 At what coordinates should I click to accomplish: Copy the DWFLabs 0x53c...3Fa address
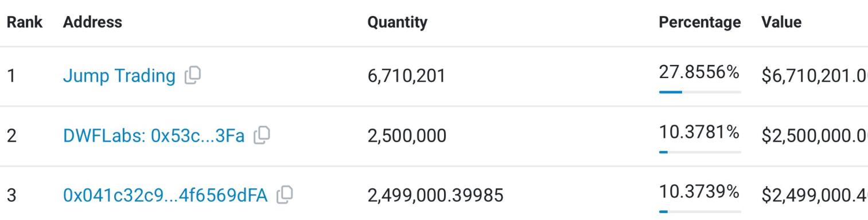point(262,135)
